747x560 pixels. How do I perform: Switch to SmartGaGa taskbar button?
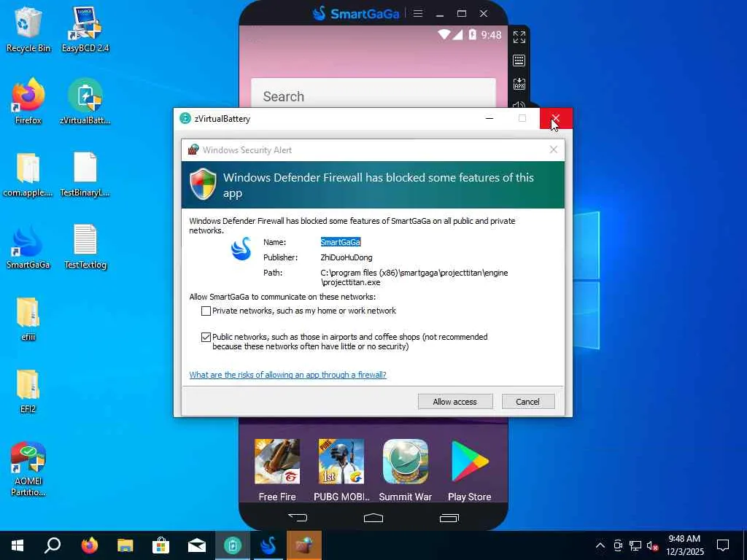[x=268, y=545]
